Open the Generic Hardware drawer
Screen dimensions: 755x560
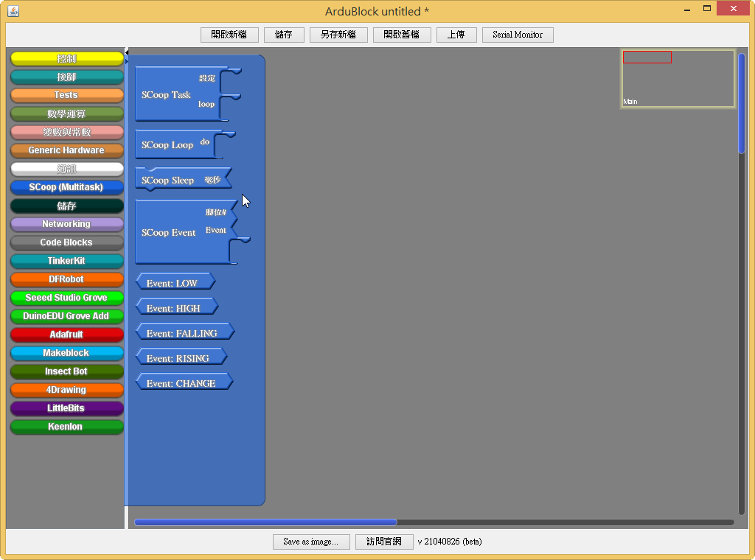pos(67,150)
